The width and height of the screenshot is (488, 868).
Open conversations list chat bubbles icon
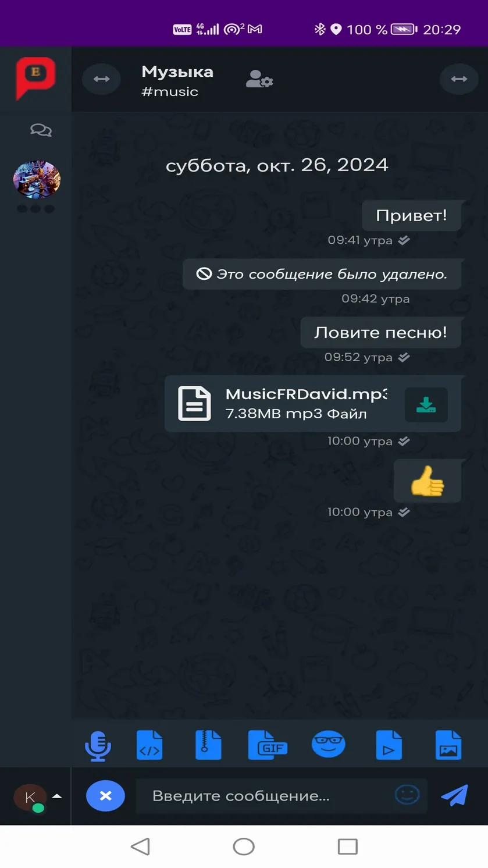[41, 130]
